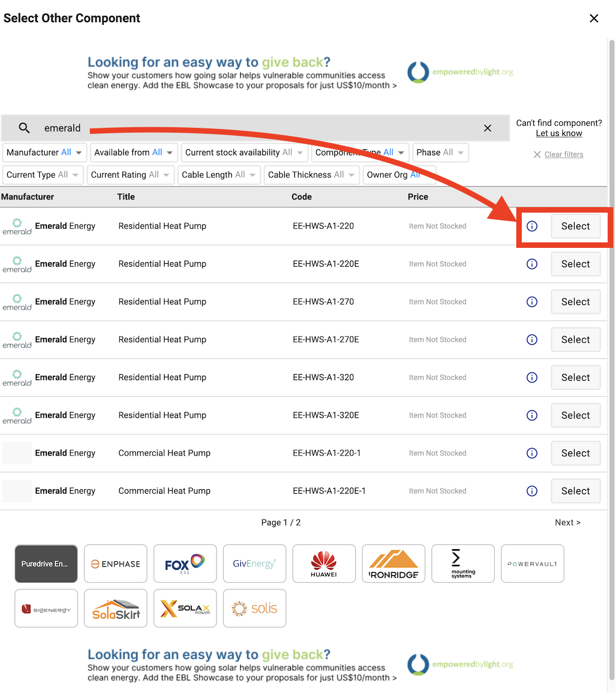Click the Enphase manufacturer logo
The image size is (616, 693).
115,563
